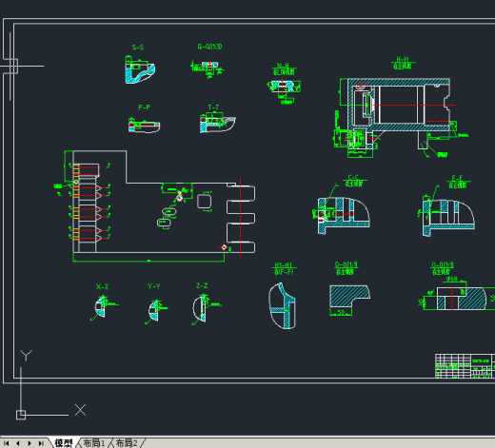Image resolution: width=495 pixels, height=448 pixels.
Task: Click the UCS origin square marker
Action: 21,415
